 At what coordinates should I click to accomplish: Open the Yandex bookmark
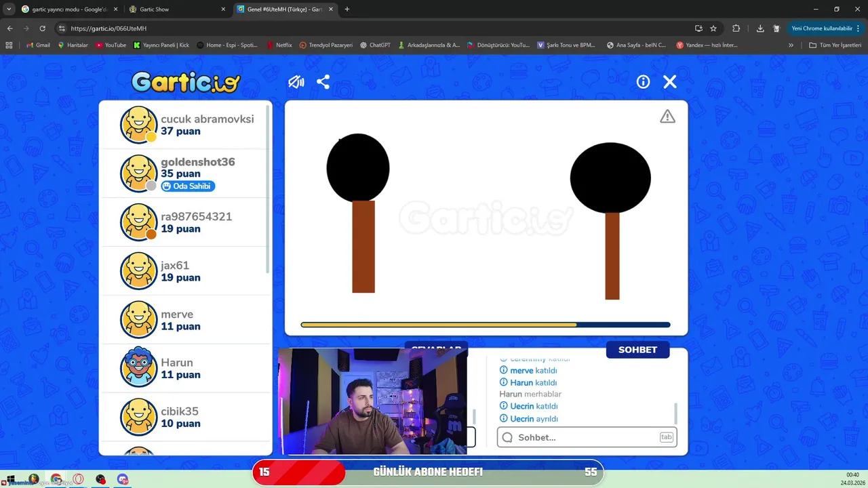pos(707,45)
